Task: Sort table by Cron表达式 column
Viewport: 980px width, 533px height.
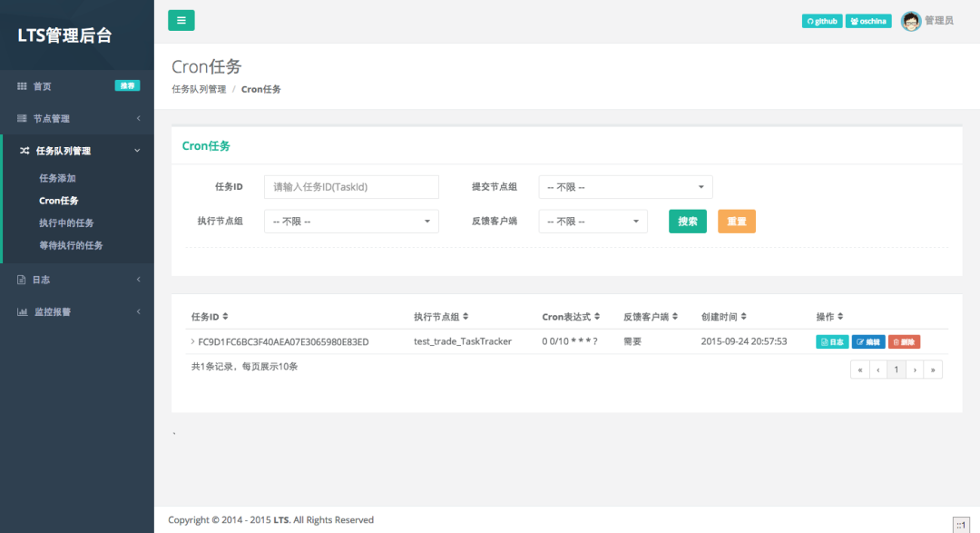Action: pos(571,317)
